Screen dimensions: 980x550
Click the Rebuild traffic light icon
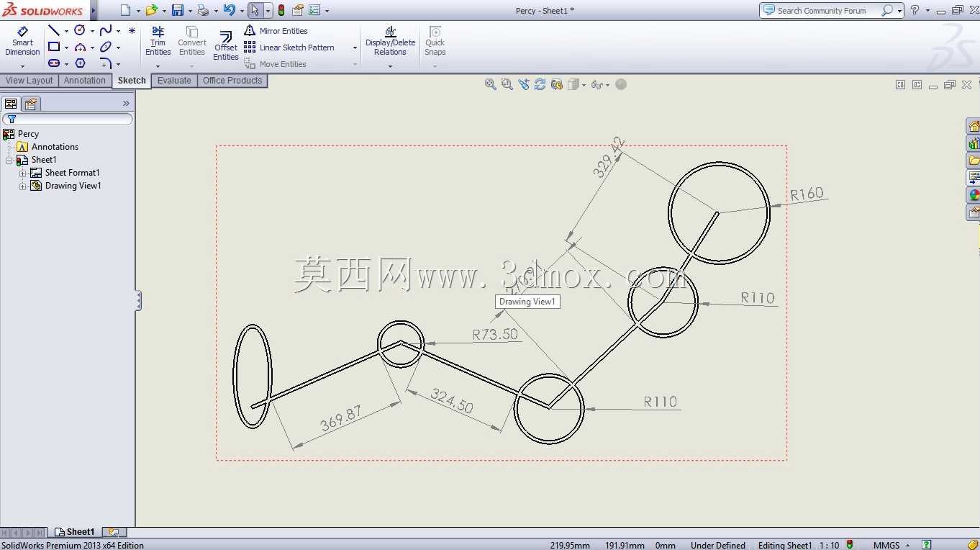(x=281, y=10)
